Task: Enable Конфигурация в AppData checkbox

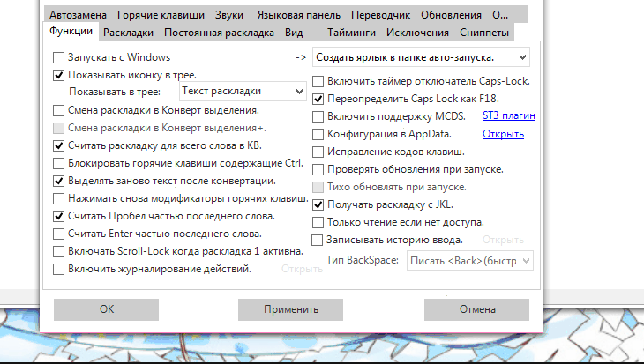Action: pyautogui.click(x=318, y=134)
